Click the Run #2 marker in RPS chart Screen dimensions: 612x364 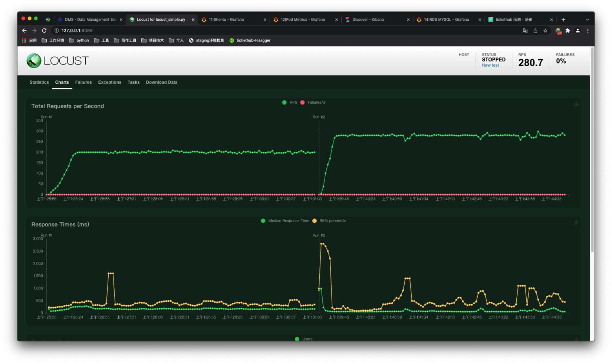click(319, 117)
